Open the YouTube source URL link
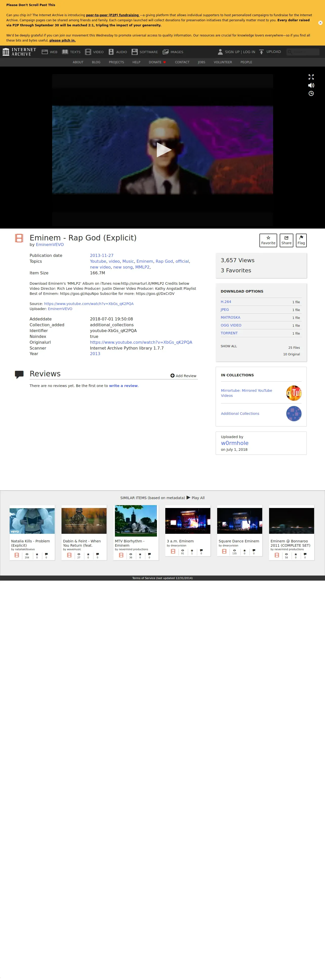This screenshot has width=325, height=980. [x=89, y=304]
